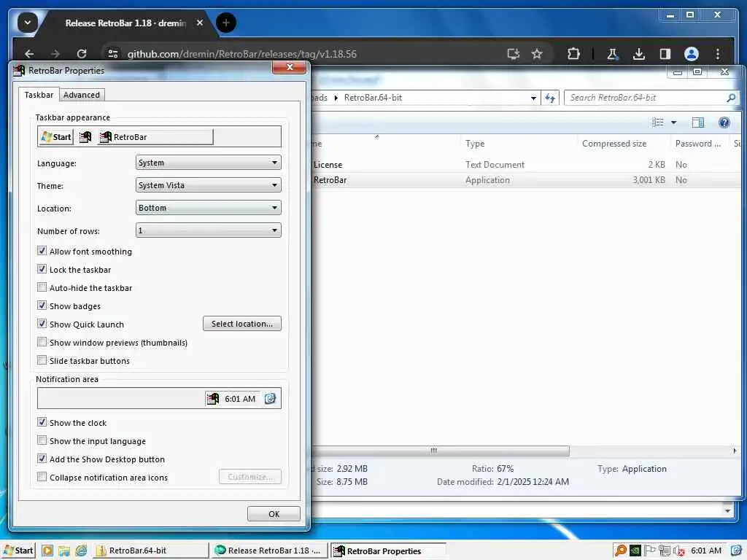Switch to RetroBar.64-bit taskbar button
Viewport: 747px width, 560px height.
click(x=150, y=551)
